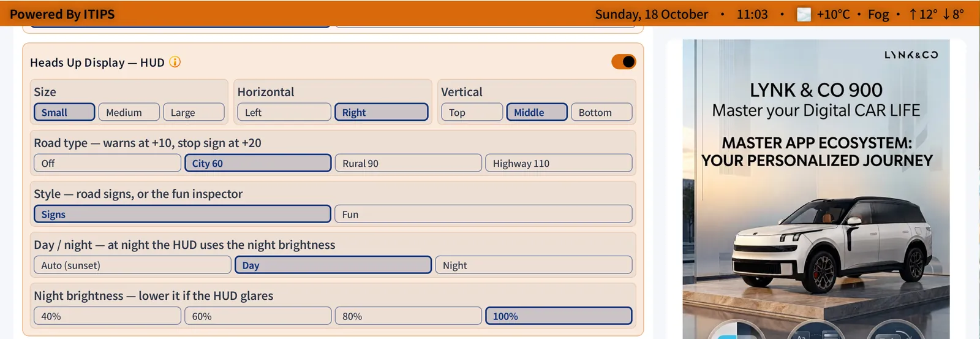Click the high 12° temperature forecast
The image size is (980, 339).
923,14
